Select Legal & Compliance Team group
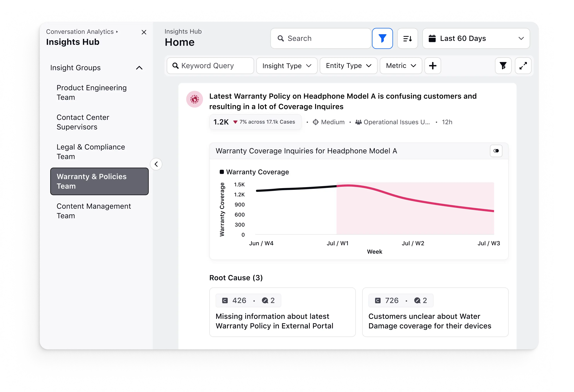Image resolution: width=574 pixels, height=392 pixels. [91, 152]
